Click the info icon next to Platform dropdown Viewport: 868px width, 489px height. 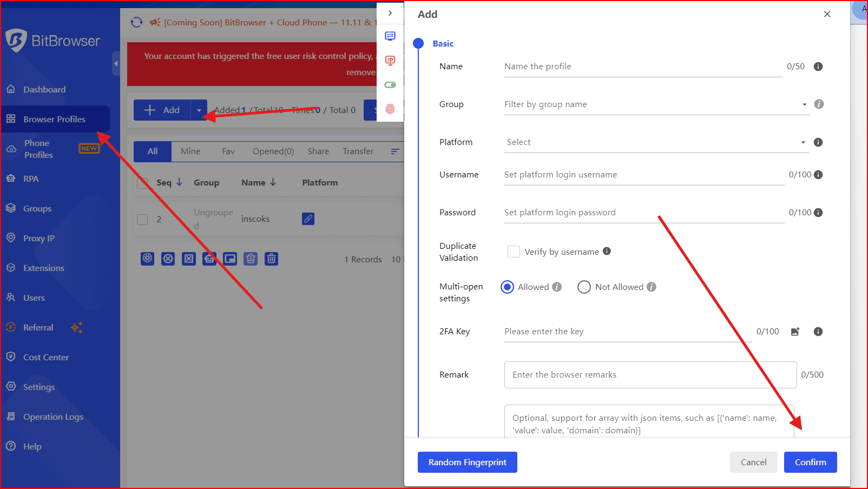[x=818, y=142]
